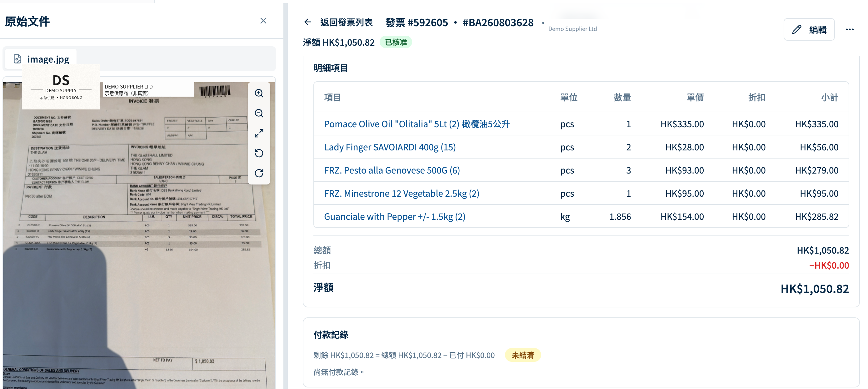
Task: Open Lady Finger SAVOIARDI 400g item
Action: (390, 147)
